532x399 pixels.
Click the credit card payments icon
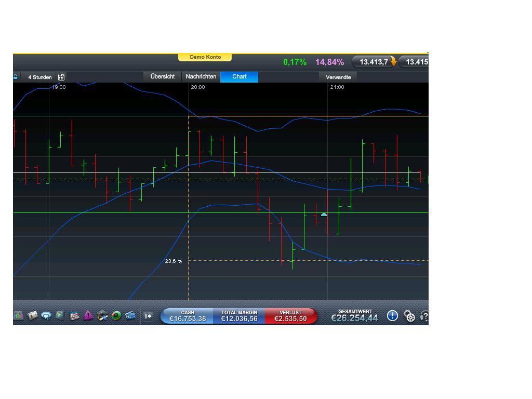pyautogui.click(x=130, y=316)
